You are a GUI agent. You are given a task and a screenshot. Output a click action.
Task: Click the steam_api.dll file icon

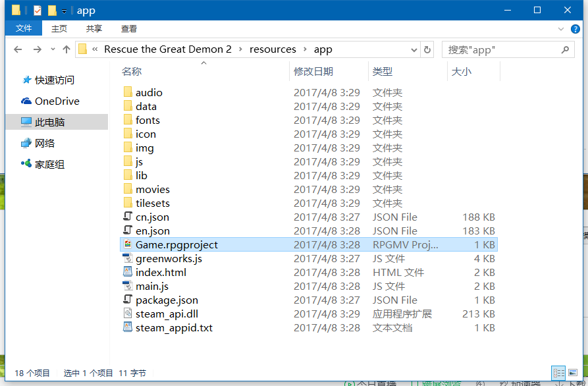(128, 314)
